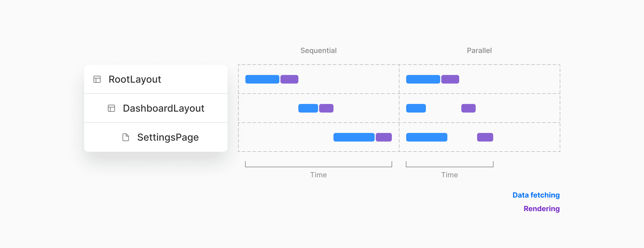644x248 pixels.
Task: Click the RootLayout layout icon
Action: (97, 79)
